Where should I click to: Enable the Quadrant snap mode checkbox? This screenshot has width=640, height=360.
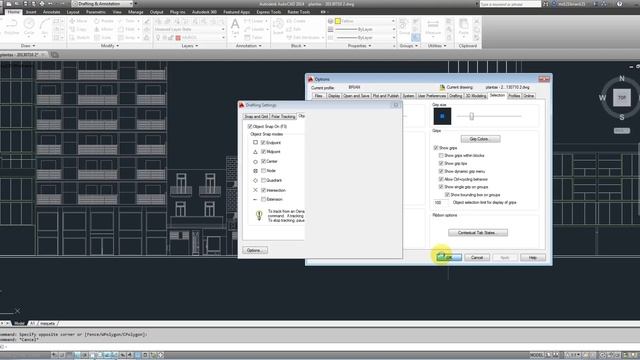tap(264, 180)
